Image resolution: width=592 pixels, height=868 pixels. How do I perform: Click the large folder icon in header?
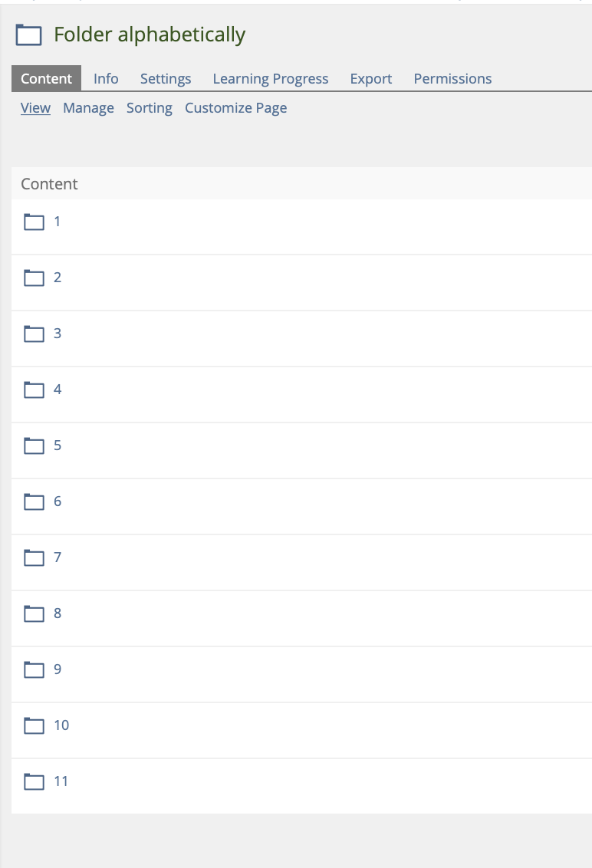point(29,35)
